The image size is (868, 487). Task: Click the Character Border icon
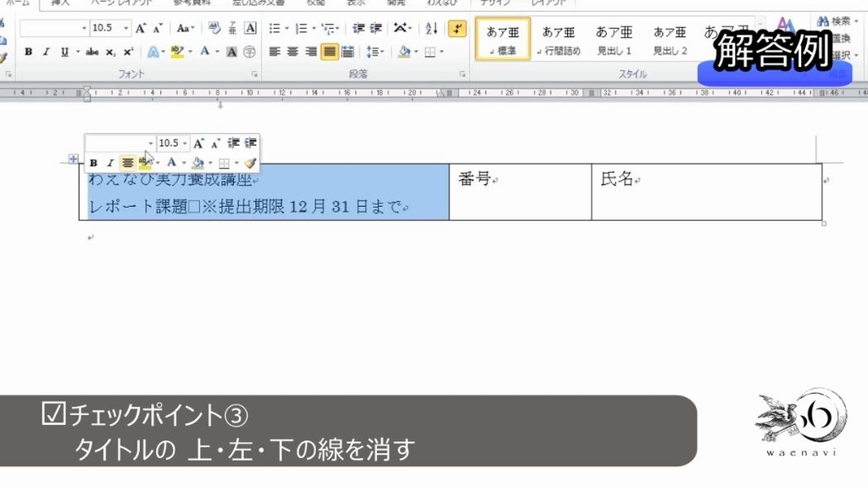[250, 28]
